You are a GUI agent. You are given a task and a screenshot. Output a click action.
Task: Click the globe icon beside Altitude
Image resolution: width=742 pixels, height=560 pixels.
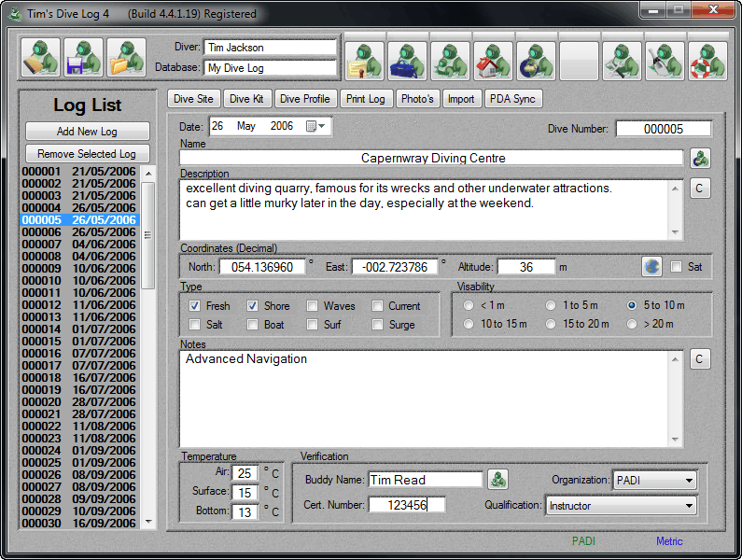point(651,267)
